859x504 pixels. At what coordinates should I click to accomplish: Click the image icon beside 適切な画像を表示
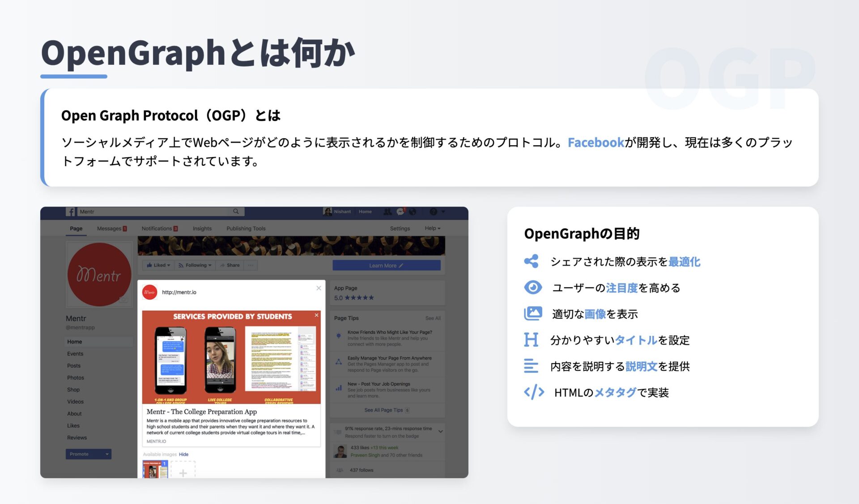point(532,313)
